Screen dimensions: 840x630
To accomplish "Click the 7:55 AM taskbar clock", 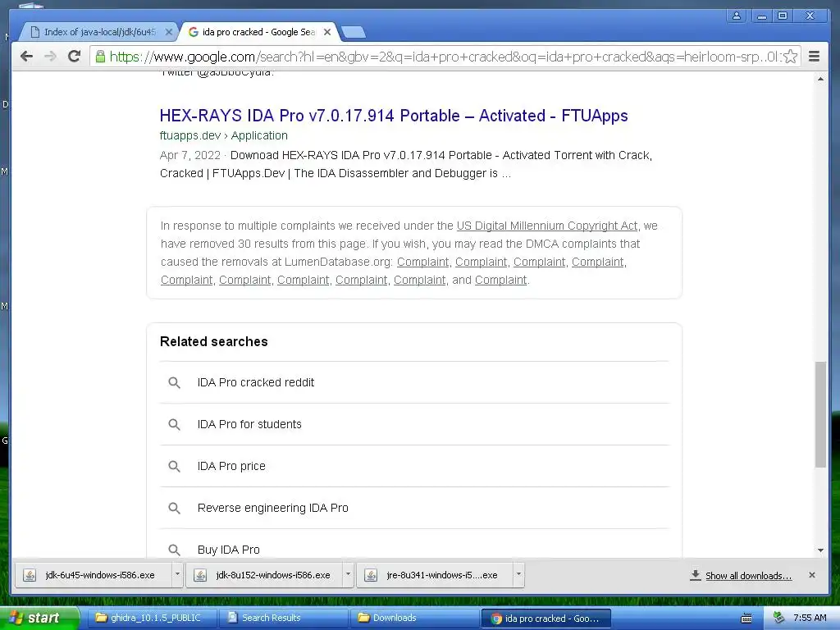I will [810, 618].
